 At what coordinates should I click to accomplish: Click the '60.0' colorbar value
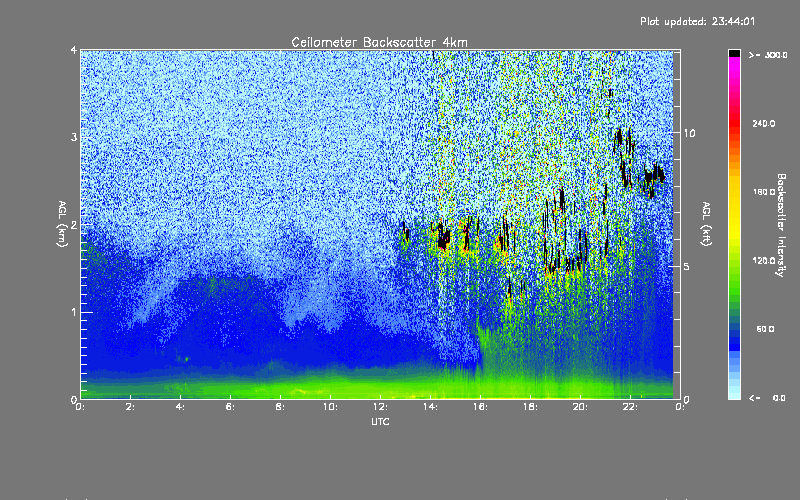(x=765, y=329)
